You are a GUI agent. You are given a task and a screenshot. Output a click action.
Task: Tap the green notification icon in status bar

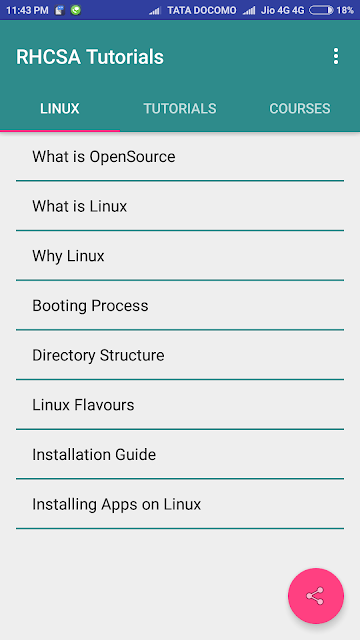(76, 10)
